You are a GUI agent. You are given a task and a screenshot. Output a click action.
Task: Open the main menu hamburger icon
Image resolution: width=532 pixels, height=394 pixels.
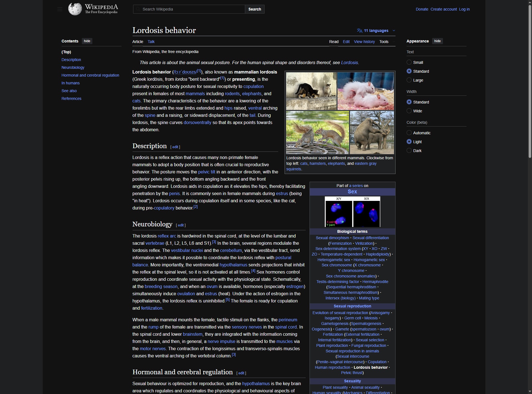[60, 9]
